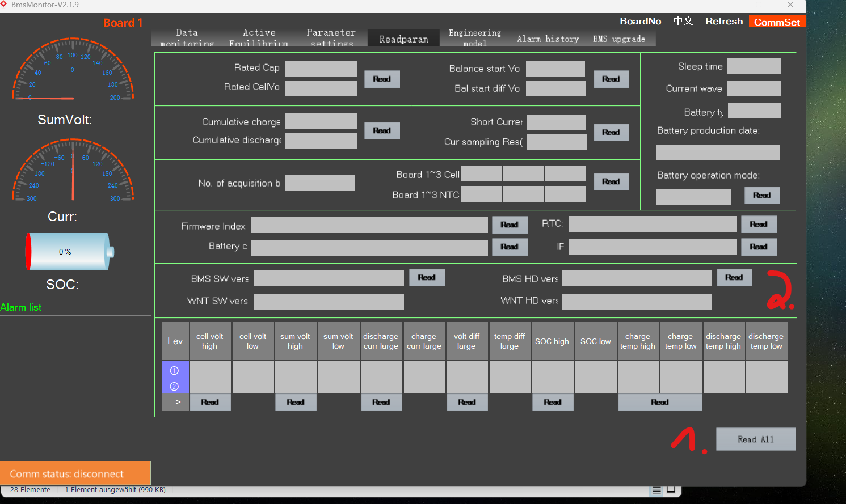Viewport: 846px width, 504px height.
Task: Go to the BMS upgrade tab
Action: [x=619, y=39]
